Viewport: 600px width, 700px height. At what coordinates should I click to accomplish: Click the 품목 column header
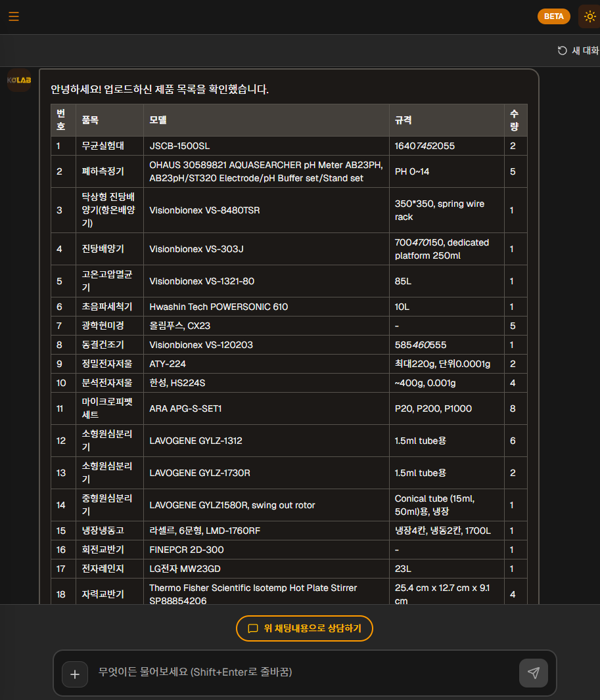(90, 120)
